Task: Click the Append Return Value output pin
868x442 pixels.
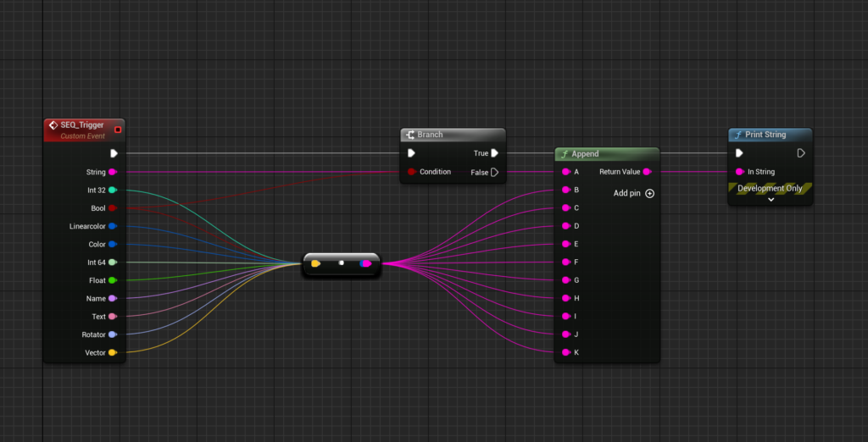Action: point(647,172)
